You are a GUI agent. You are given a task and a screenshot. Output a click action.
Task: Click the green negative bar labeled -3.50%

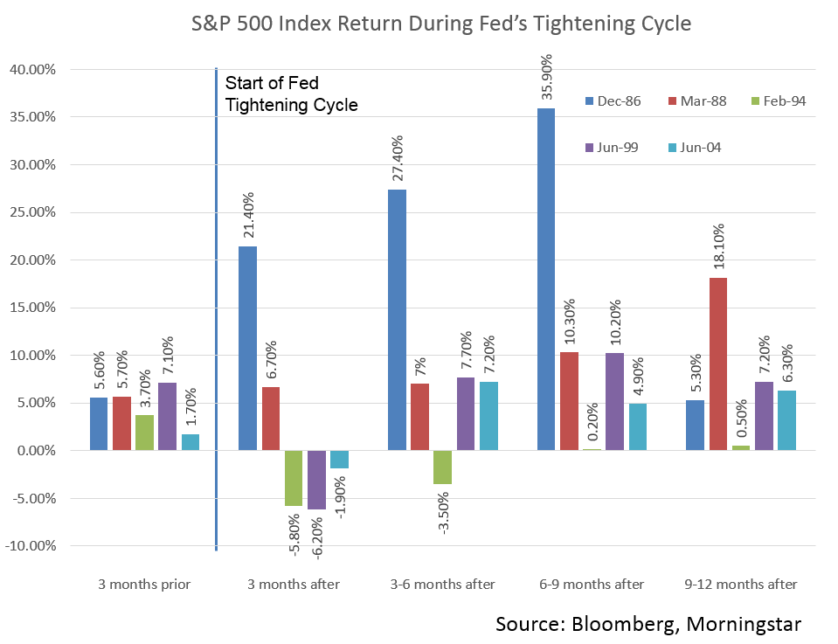pos(442,467)
